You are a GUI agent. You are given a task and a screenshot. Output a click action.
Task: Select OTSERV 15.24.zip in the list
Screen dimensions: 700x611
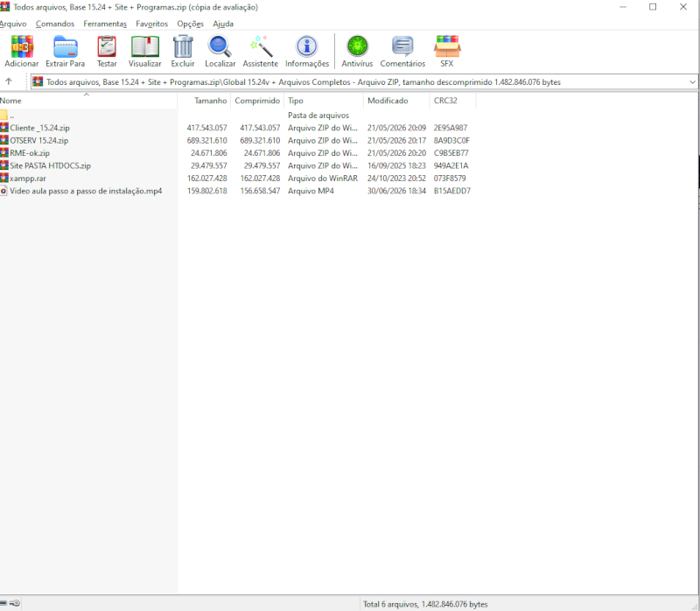click(x=38, y=140)
